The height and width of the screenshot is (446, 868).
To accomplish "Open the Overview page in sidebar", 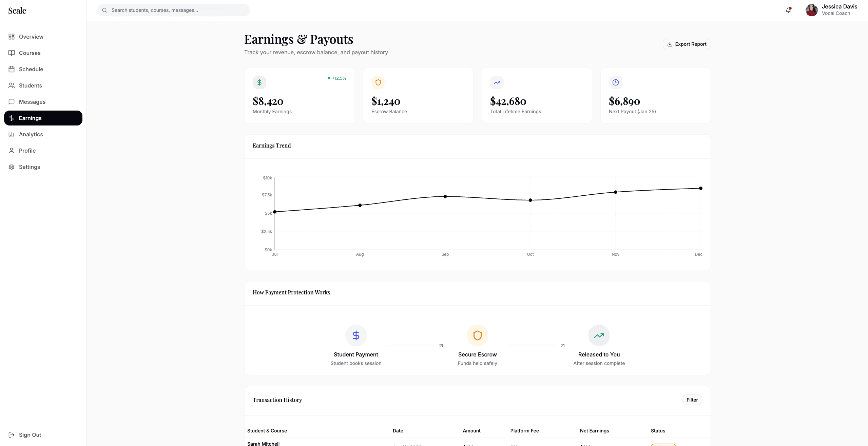I will click(31, 37).
